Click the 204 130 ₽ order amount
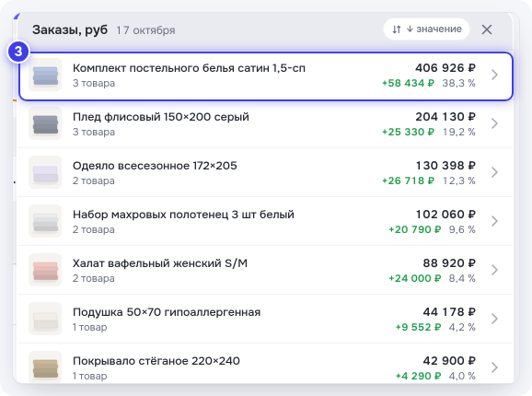 (445, 117)
